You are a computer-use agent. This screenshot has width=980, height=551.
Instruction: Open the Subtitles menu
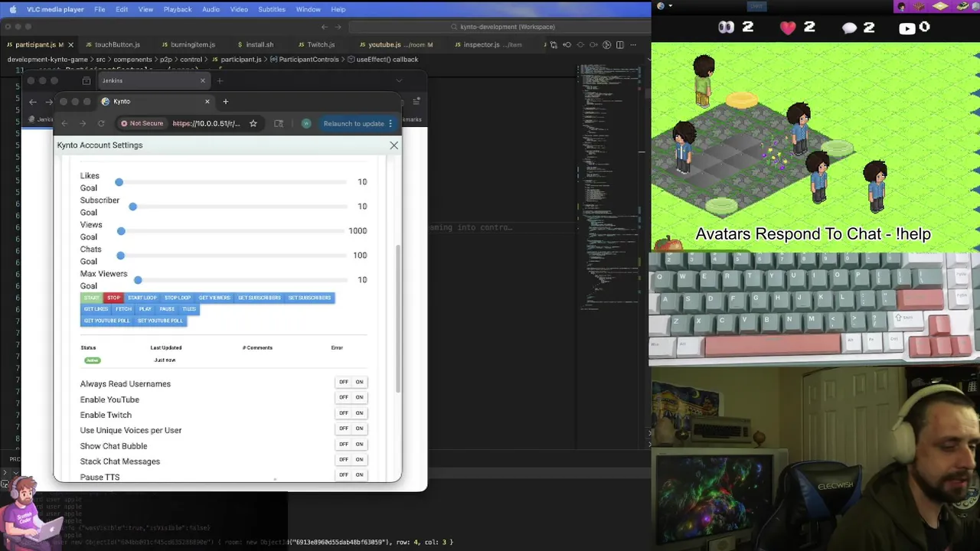[272, 9]
